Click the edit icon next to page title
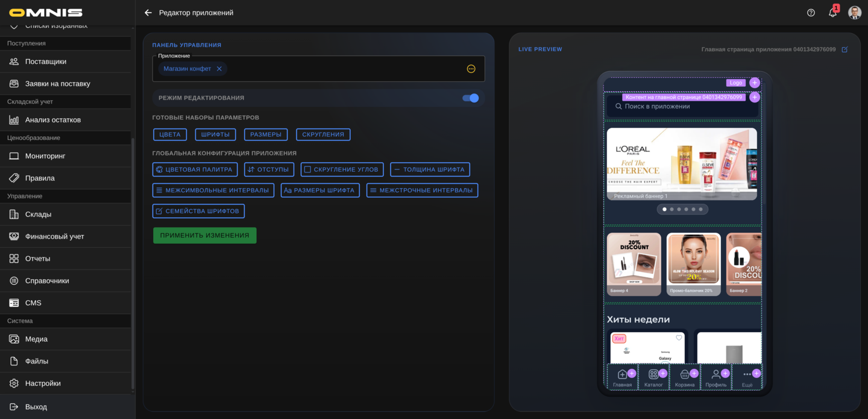 point(844,49)
